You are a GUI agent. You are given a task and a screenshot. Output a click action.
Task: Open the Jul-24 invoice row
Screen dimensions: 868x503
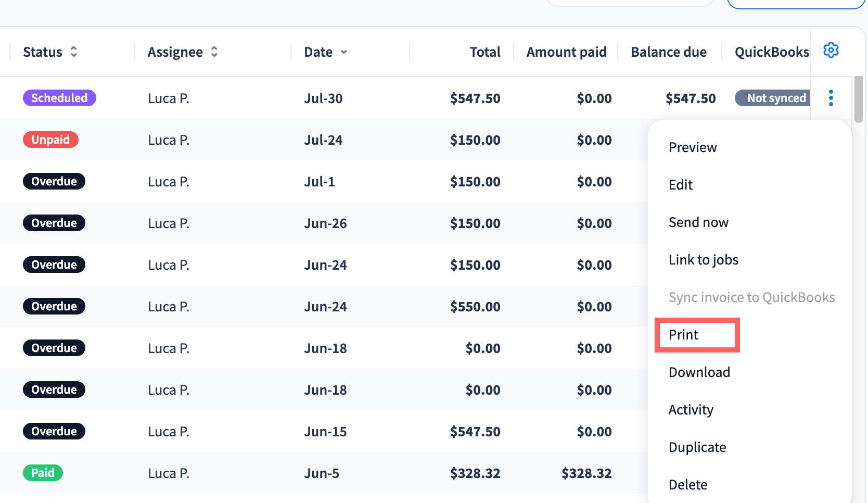pos(323,140)
